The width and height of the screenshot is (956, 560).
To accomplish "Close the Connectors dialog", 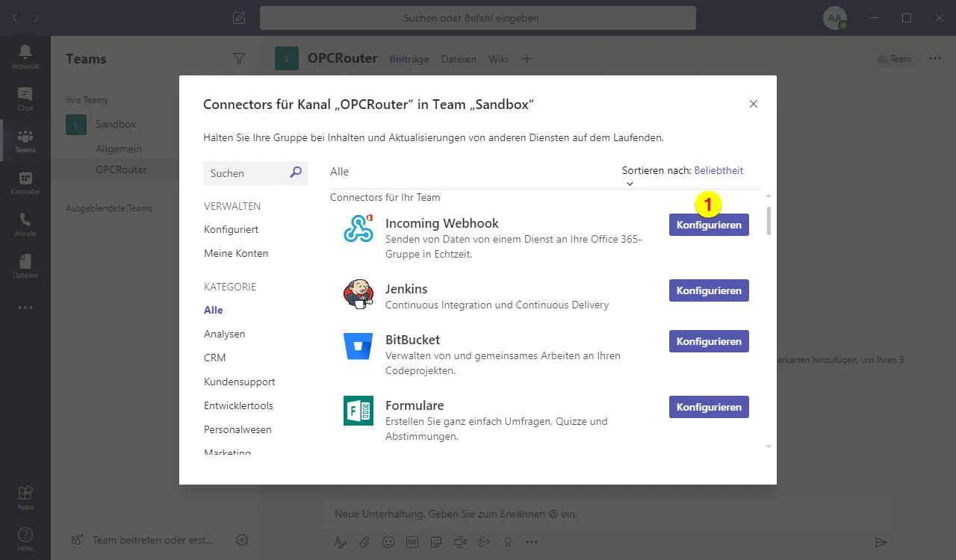I will tap(754, 104).
